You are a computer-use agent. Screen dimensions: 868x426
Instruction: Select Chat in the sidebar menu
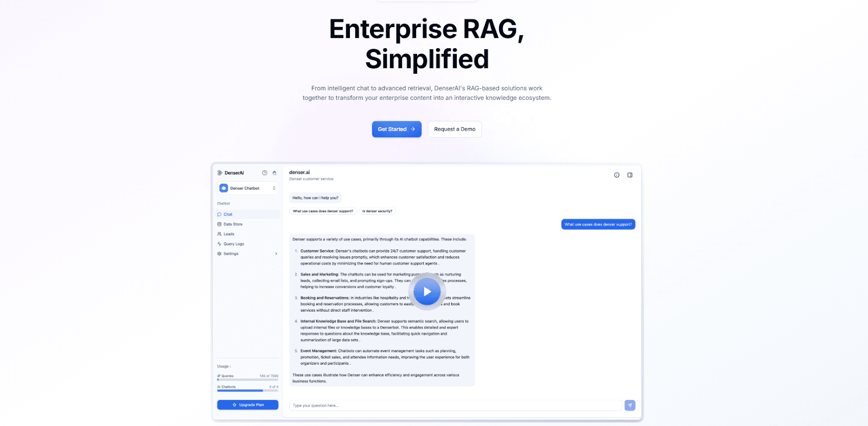248,214
